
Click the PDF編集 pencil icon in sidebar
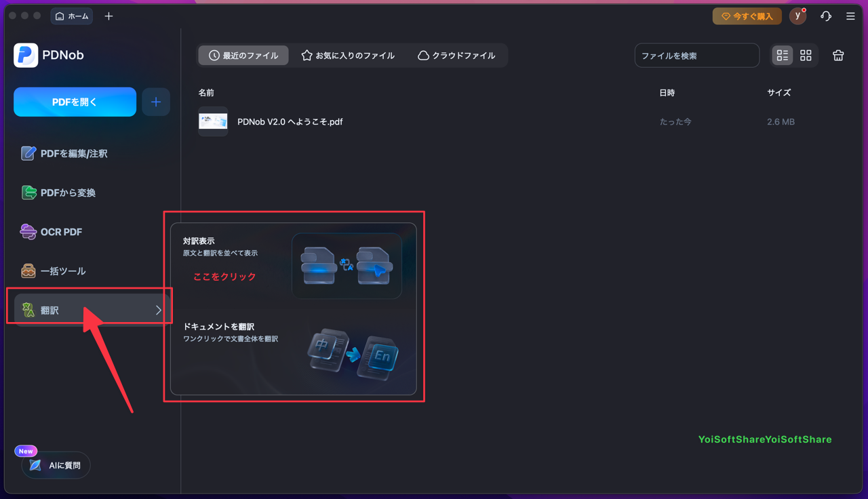point(28,154)
